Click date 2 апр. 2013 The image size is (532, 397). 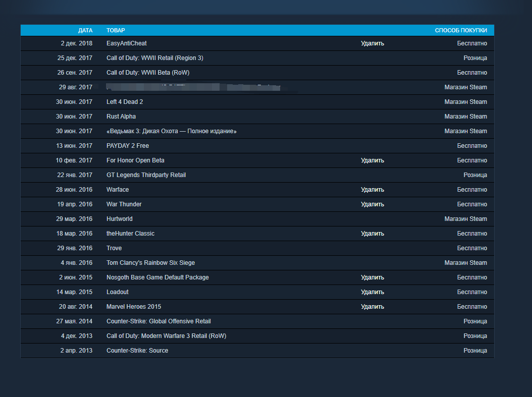click(76, 351)
